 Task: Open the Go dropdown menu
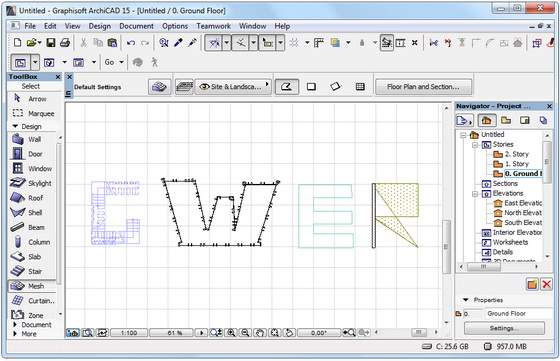tap(114, 62)
